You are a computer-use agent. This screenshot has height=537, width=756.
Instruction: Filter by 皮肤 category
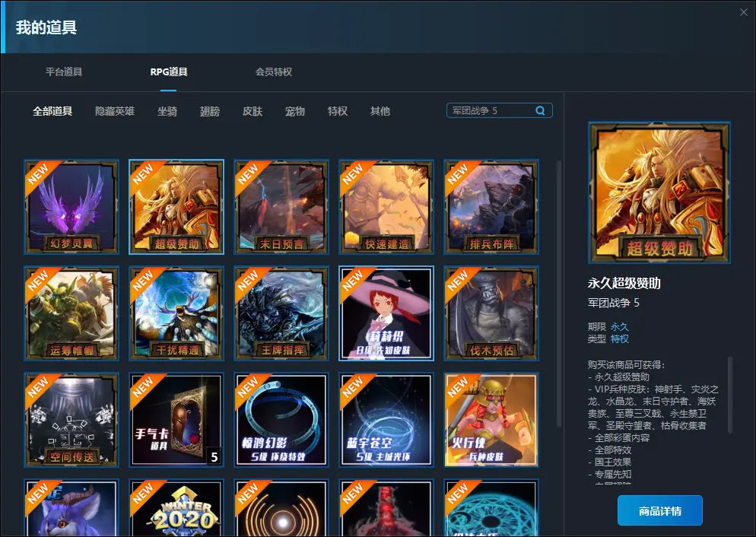(253, 111)
